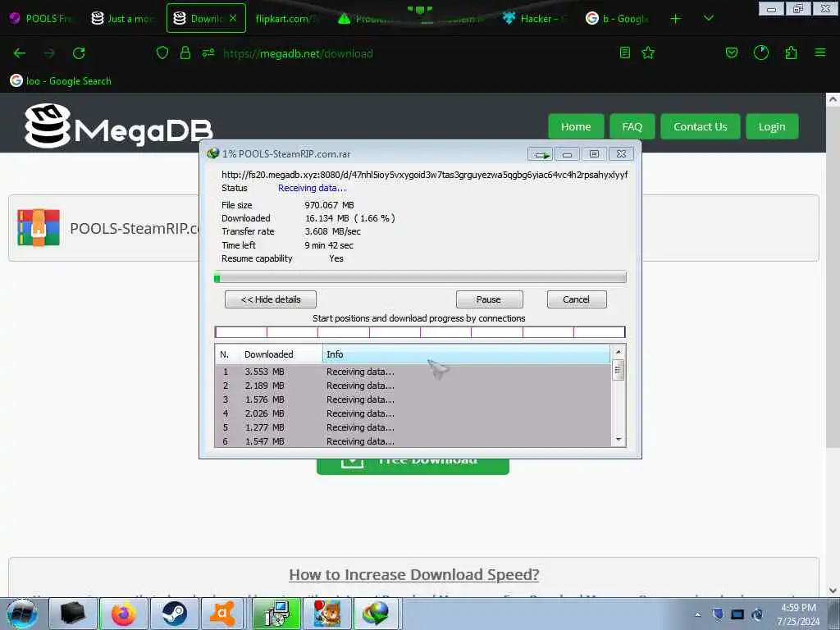This screenshot has height=630, width=840.
Task: Open Internet Download Manager taskbar icon
Action: 376,614
